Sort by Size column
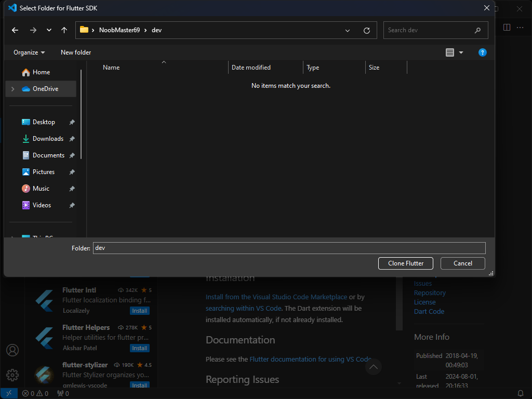The width and height of the screenshot is (532, 399). 374,68
